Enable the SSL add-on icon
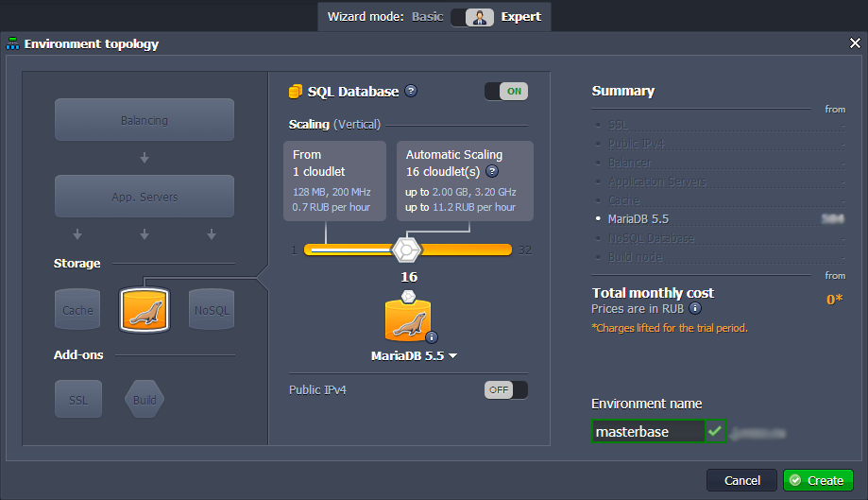This screenshot has width=868, height=500. pyautogui.click(x=78, y=399)
